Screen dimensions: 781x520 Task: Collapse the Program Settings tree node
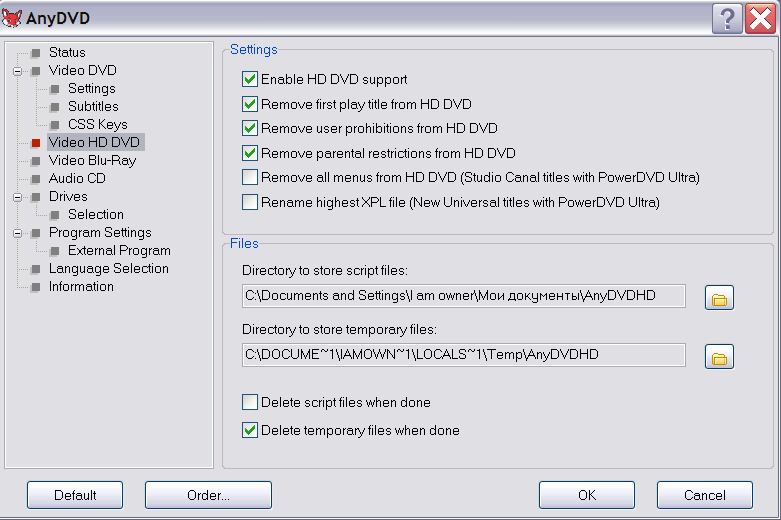[x=17, y=233]
